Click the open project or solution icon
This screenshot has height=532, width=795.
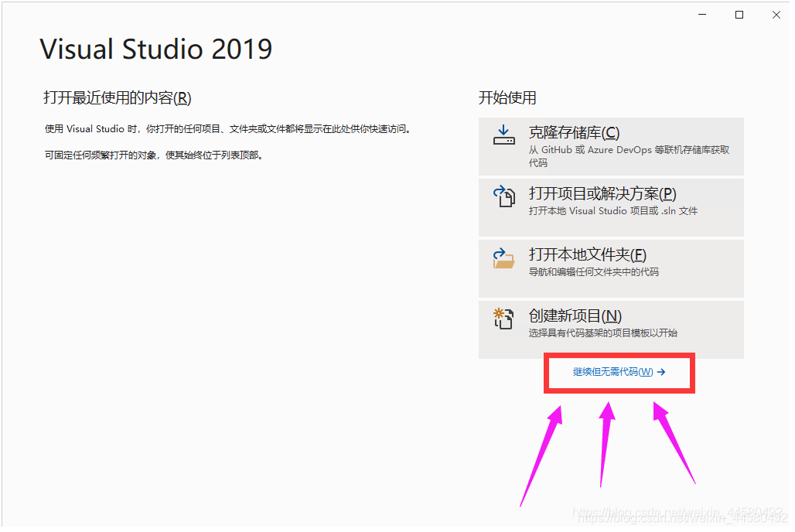[504, 196]
